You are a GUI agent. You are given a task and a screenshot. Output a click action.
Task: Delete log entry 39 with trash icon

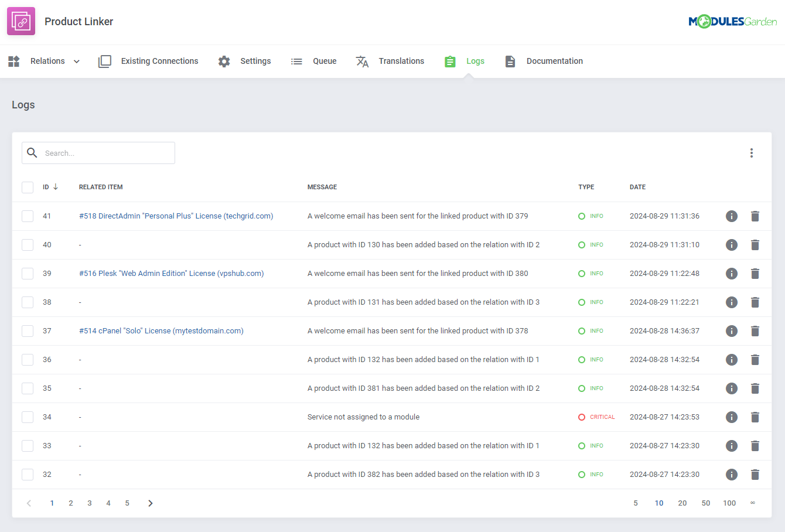(755, 274)
